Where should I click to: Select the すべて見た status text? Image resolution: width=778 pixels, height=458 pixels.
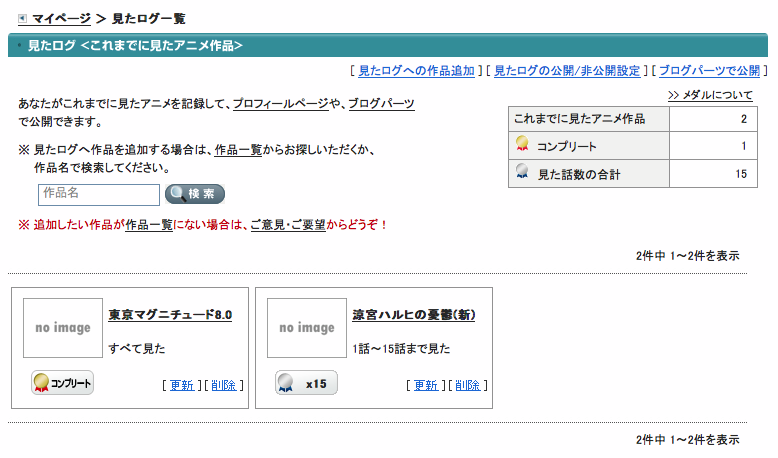click(x=137, y=349)
